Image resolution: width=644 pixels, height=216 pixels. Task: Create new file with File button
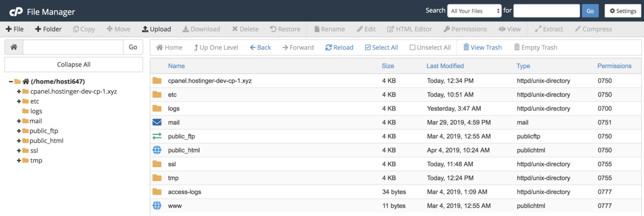pyautogui.click(x=14, y=29)
